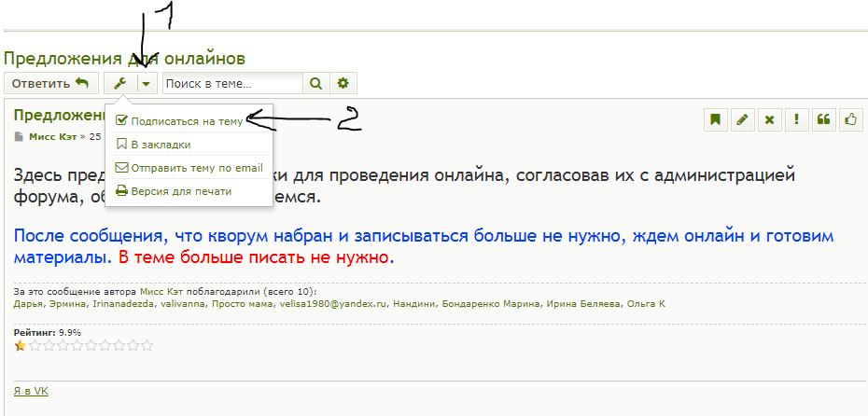The width and height of the screenshot is (868, 416).
Task: Thank the author with thumbs-up icon
Action: tap(850, 119)
